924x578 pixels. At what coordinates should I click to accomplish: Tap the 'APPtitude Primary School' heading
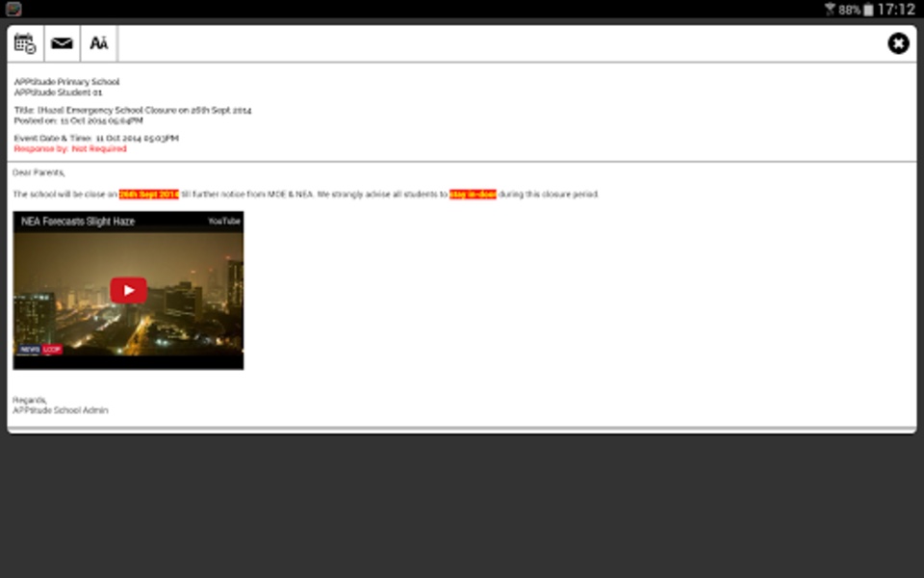[66, 82]
